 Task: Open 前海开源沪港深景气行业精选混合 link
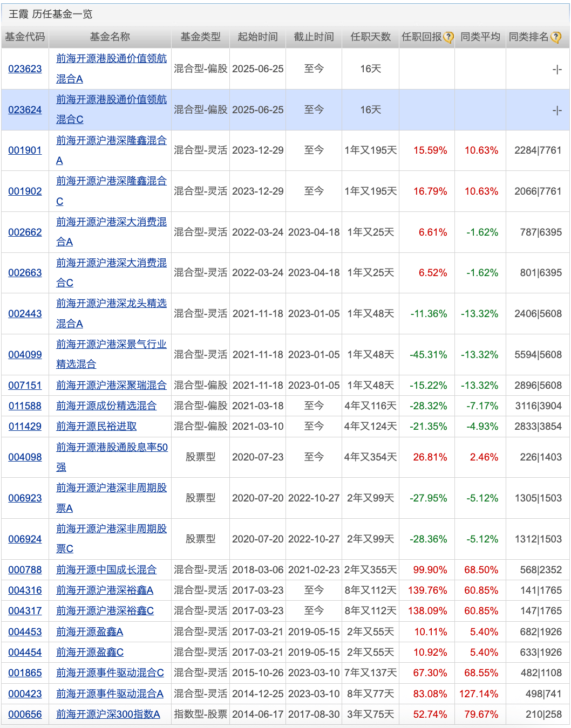coord(111,354)
